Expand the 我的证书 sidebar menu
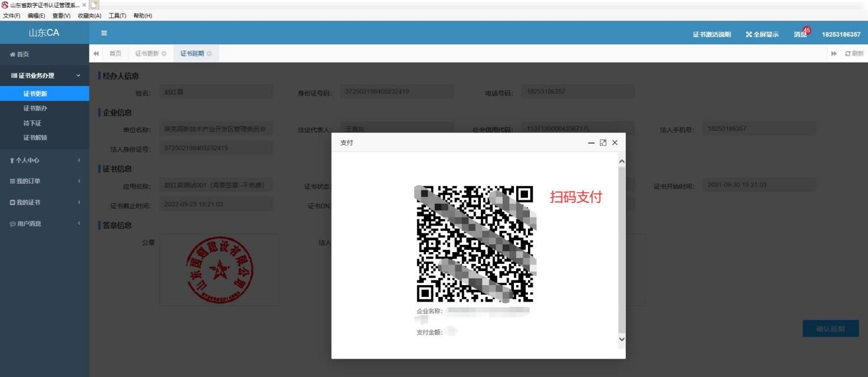The height and width of the screenshot is (377, 868). coord(45,203)
